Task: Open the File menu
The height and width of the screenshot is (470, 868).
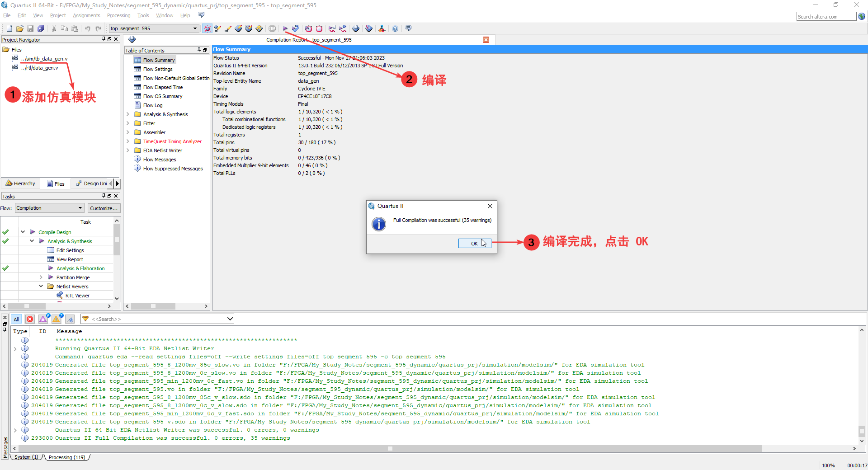Action: click(x=7, y=15)
